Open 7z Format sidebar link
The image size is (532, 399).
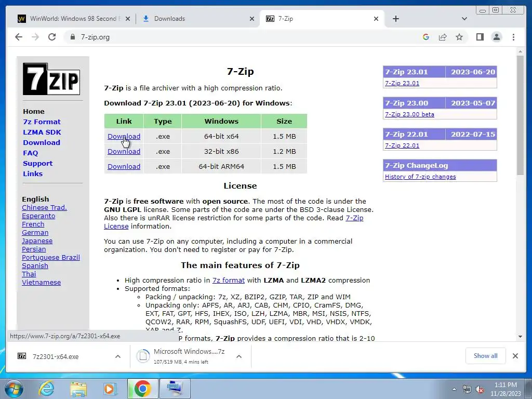[42, 122]
